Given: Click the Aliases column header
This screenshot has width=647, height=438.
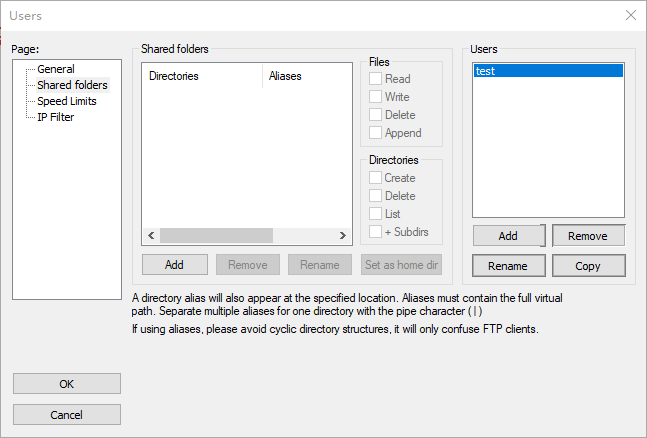Looking at the screenshot, I should pyautogui.click(x=307, y=76).
